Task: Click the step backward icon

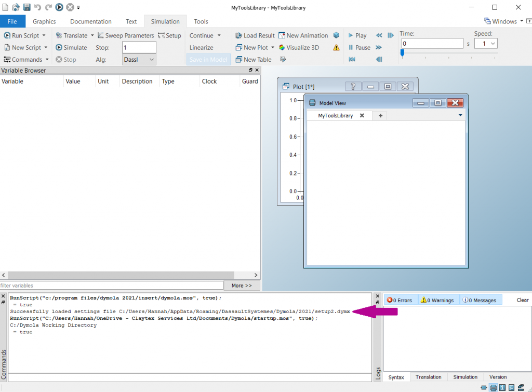Action: click(379, 59)
